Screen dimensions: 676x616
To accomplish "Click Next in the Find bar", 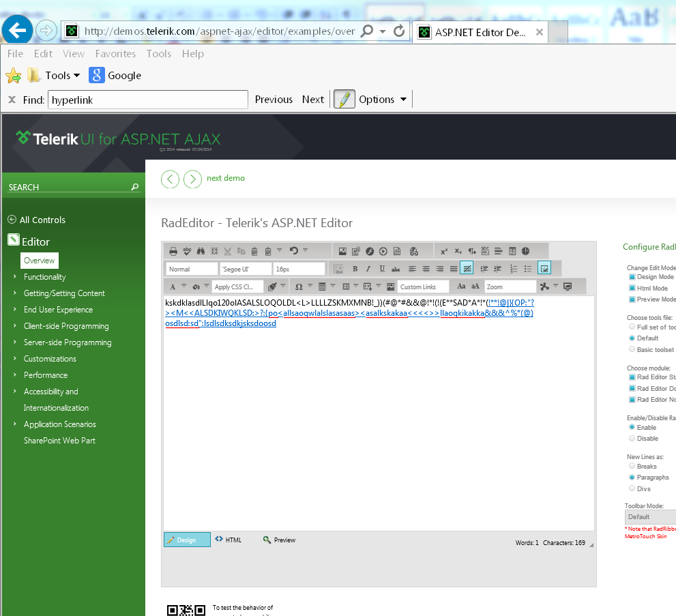I will (313, 100).
